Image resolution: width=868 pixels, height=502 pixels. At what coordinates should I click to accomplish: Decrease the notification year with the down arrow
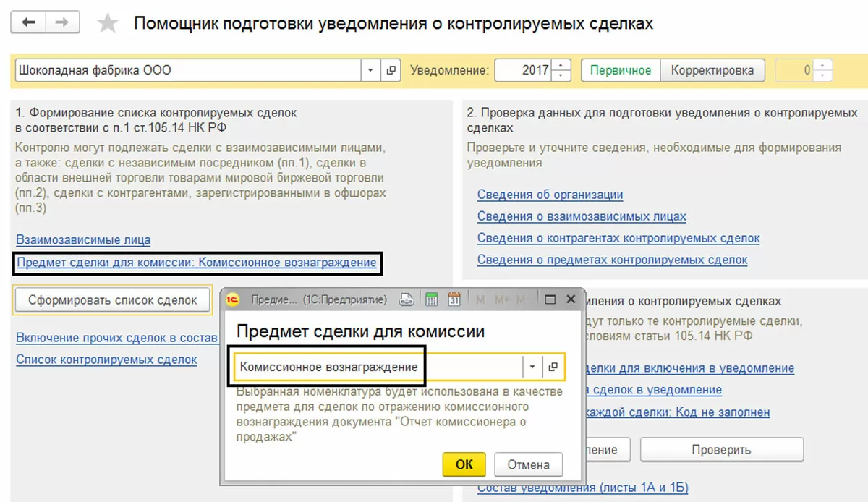(x=561, y=76)
